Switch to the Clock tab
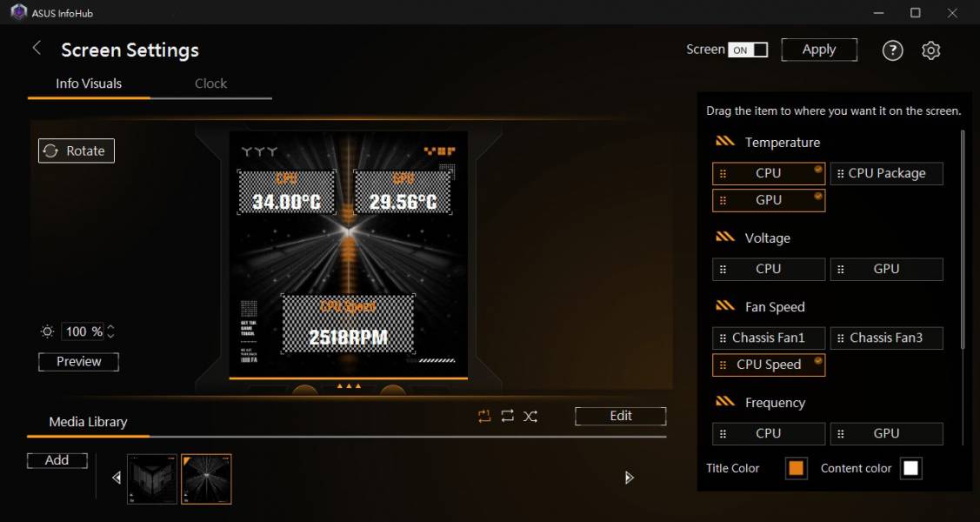 click(x=210, y=84)
